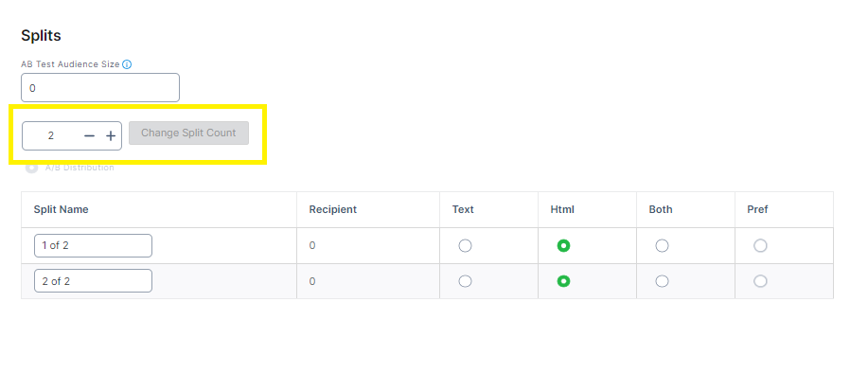This screenshot has height=373, width=868.
Task: Edit the '1 of 2' split name field
Action: [x=93, y=246]
